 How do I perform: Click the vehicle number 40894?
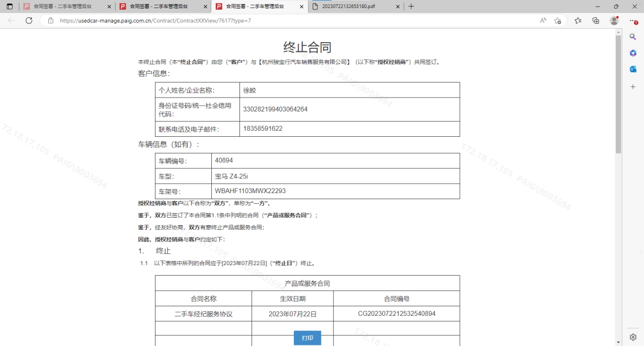pyautogui.click(x=224, y=160)
